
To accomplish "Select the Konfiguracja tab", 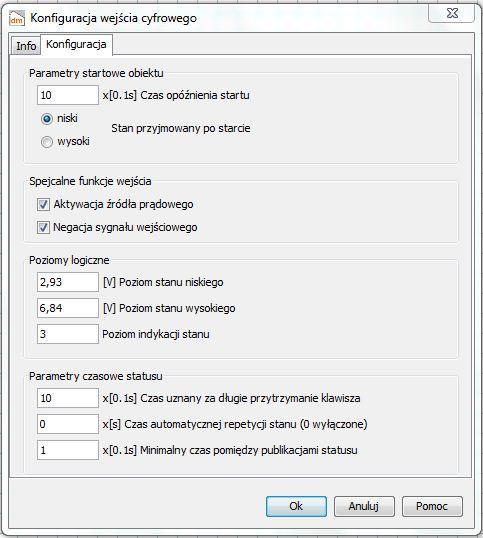I will coord(76,44).
